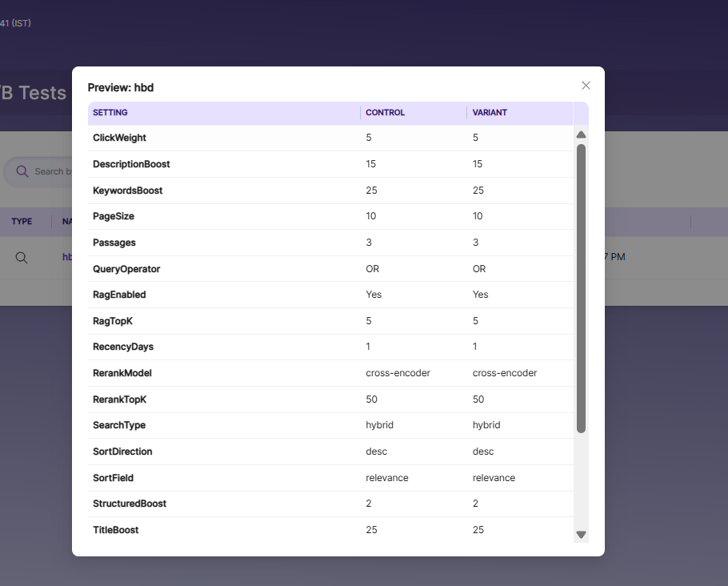Image resolution: width=728 pixels, height=586 pixels.
Task: Click the control value 2 for StructuredBoost
Action: [369, 504]
